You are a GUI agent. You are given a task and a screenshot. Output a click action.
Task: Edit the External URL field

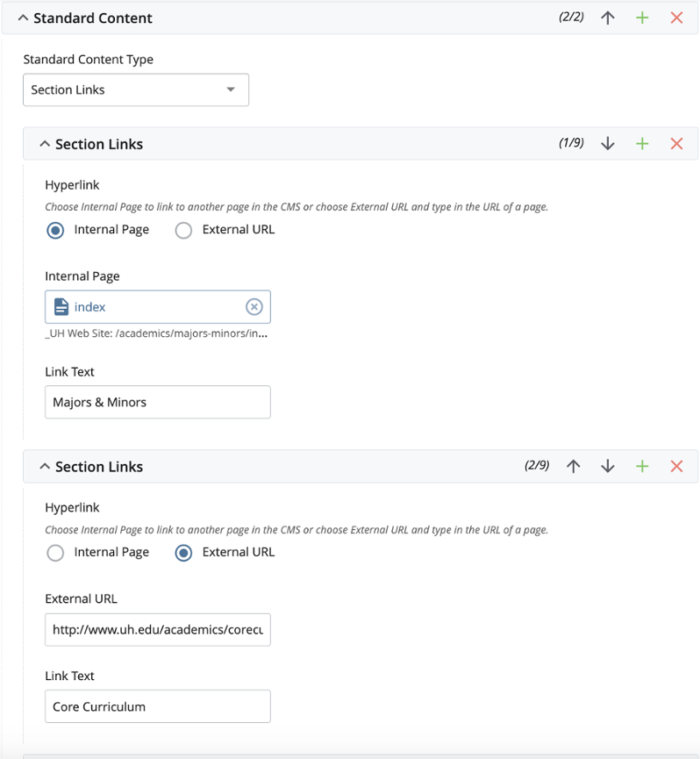(158, 630)
